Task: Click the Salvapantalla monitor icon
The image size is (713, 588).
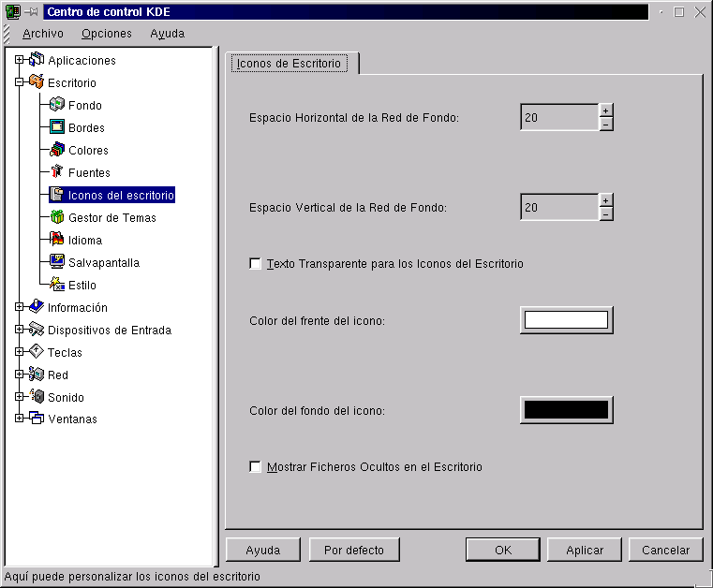Action: [x=57, y=263]
